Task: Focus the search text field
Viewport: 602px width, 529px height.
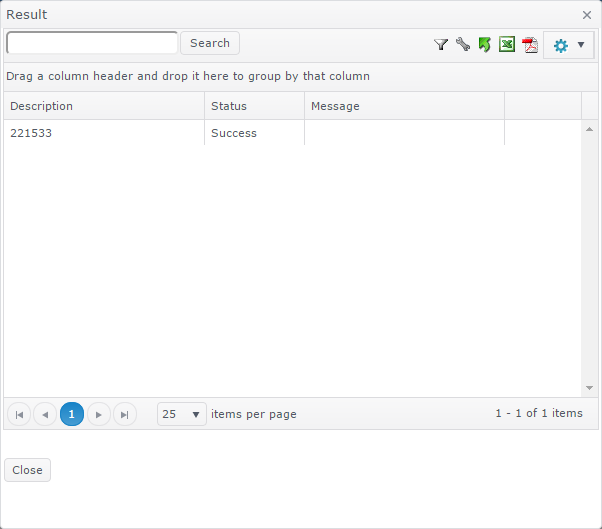Action: 92,43
